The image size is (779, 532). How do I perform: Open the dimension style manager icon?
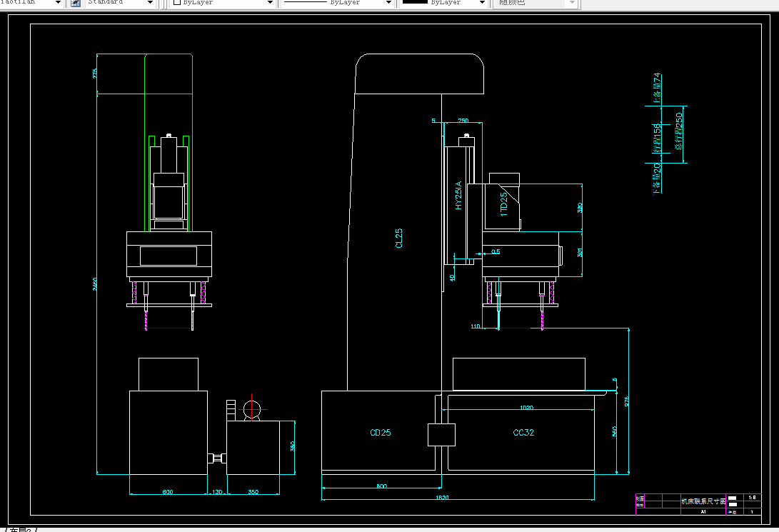coord(76,2)
